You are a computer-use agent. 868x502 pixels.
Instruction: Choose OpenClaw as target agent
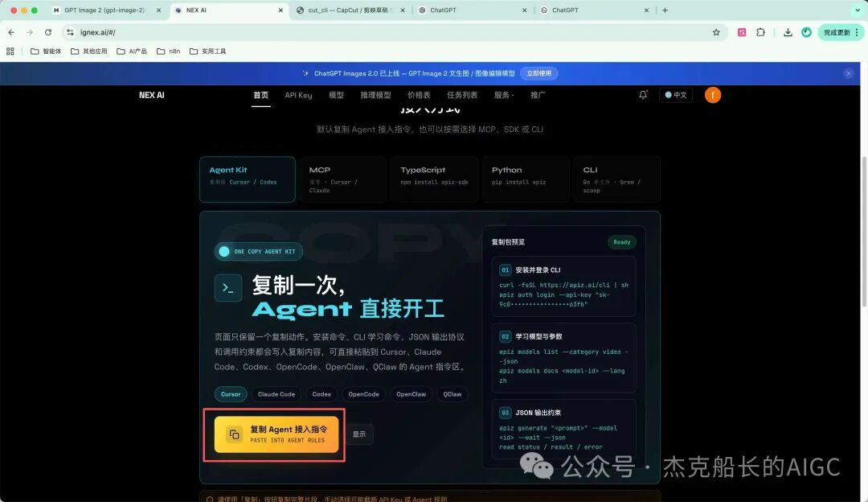(411, 394)
